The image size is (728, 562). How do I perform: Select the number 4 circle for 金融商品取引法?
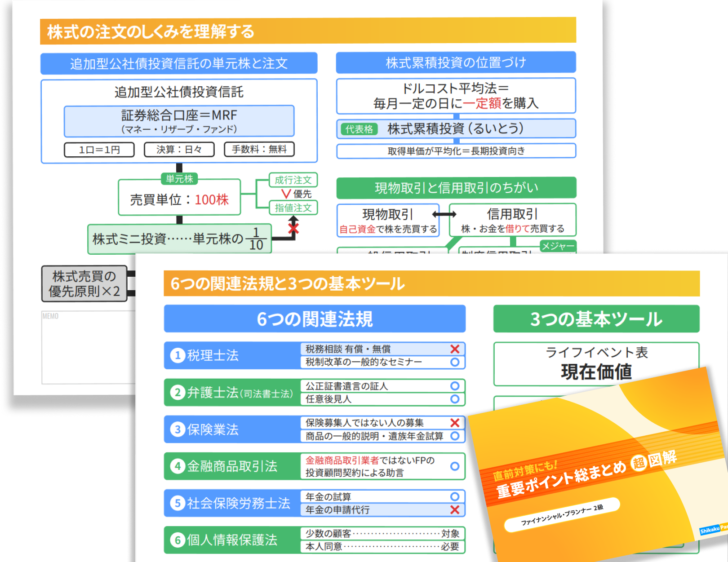[x=178, y=466]
